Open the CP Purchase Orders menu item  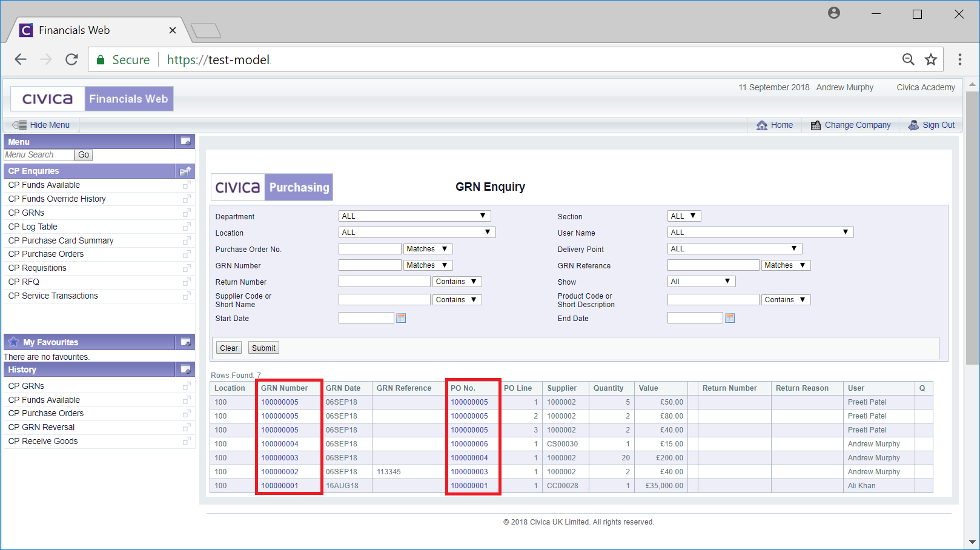click(x=46, y=254)
